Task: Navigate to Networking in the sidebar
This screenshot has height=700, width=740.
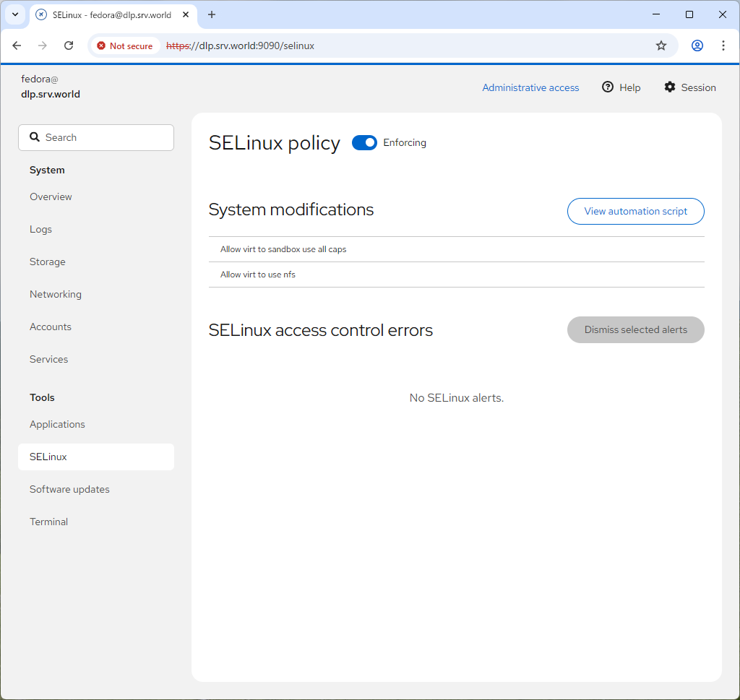Action: (x=56, y=294)
